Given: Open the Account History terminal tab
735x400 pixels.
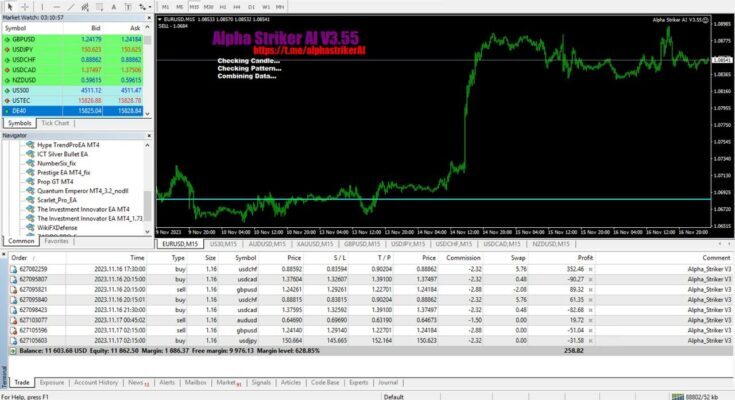Looking at the screenshot, I should (x=96, y=383).
